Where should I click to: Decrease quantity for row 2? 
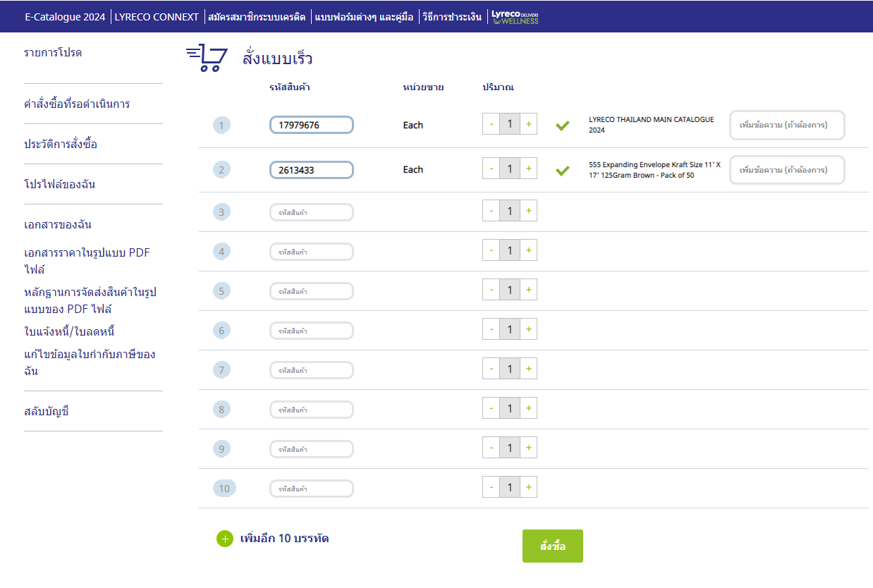(x=492, y=169)
